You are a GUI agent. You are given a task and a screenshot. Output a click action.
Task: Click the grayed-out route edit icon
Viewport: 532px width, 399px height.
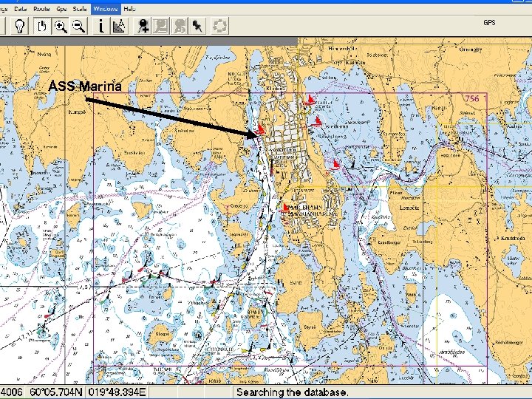(161, 26)
